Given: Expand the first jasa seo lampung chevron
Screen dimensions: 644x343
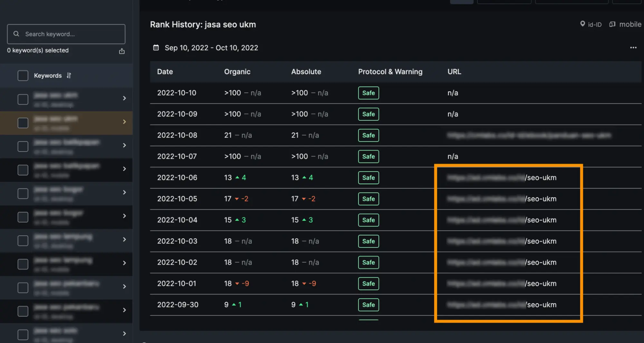Looking at the screenshot, I should click(x=124, y=239).
